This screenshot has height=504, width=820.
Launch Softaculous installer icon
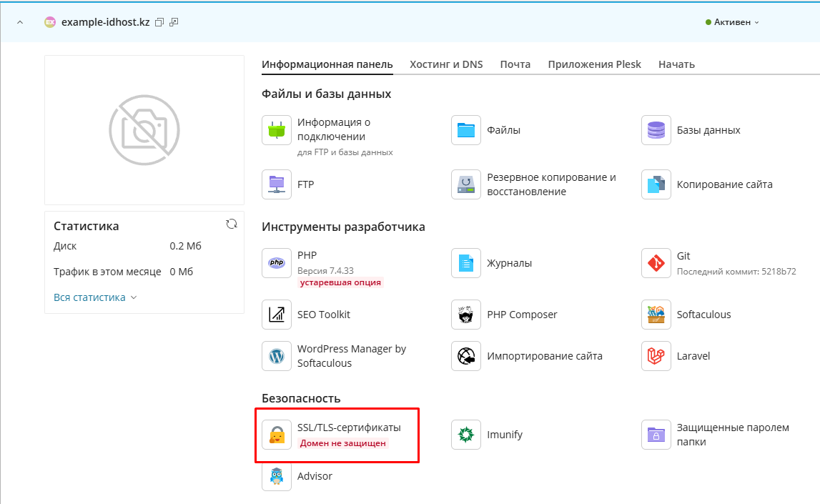click(656, 315)
